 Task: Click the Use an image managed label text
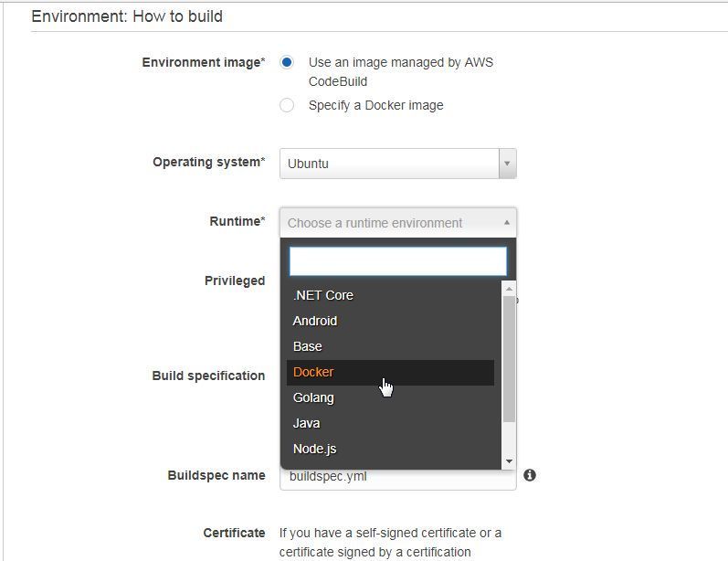(401, 71)
